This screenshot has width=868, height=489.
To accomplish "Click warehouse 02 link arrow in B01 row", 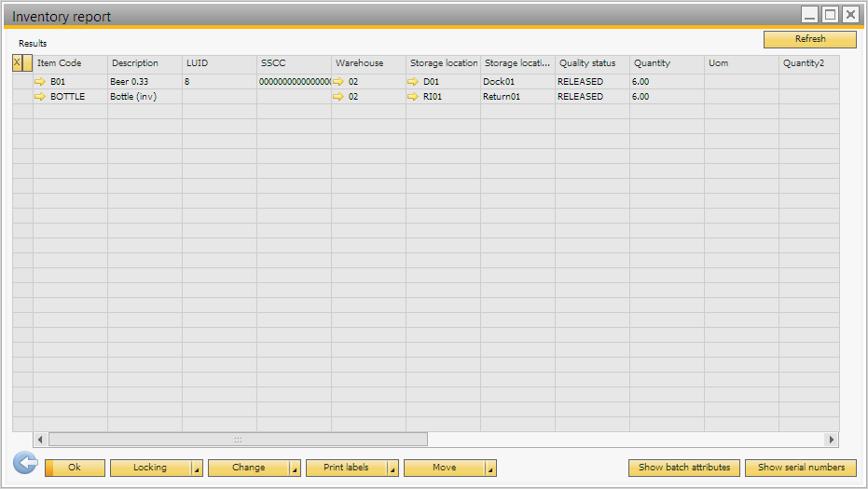I will [x=338, y=82].
